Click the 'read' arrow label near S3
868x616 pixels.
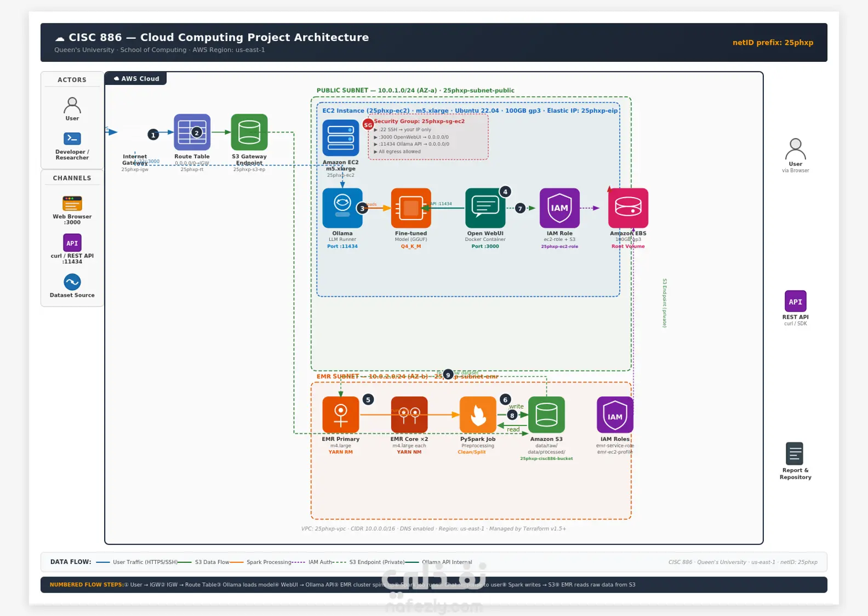click(x=513, y=429)
